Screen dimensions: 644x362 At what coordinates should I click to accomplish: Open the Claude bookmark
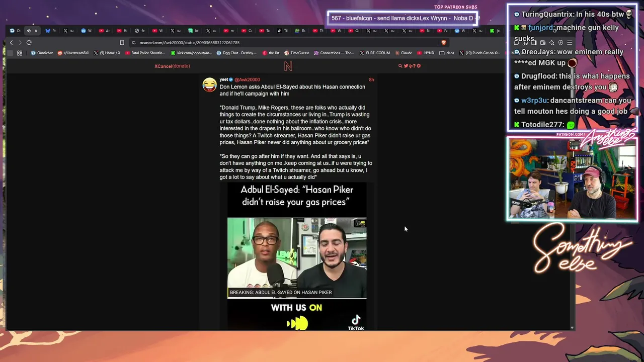tap(404, 53)
